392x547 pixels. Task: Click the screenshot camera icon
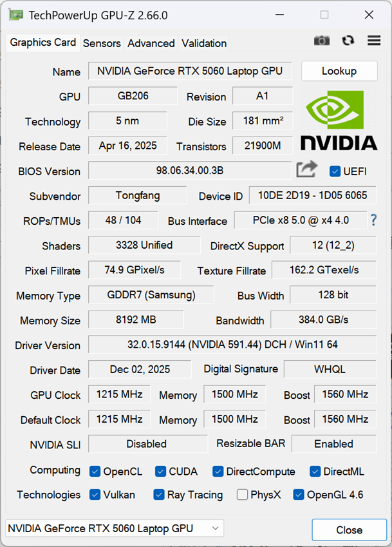pos(322,41)
